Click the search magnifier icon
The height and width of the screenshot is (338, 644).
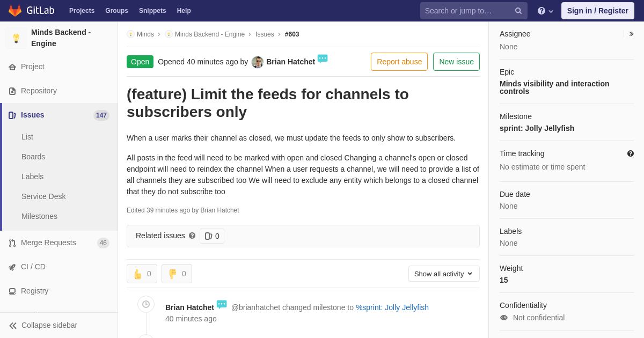[x=518, y=11]
